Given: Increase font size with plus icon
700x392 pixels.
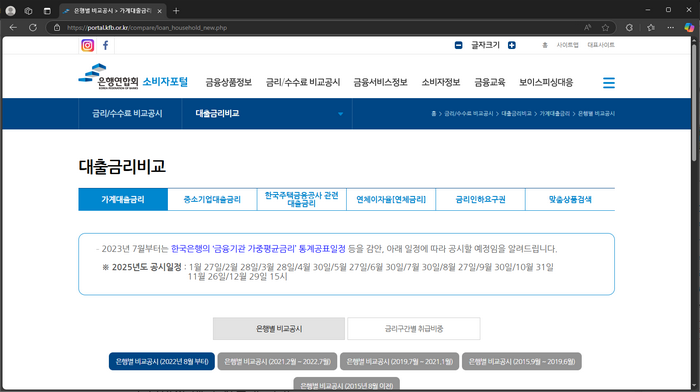Looking at the screenshot, I should [x=512, y=45].
